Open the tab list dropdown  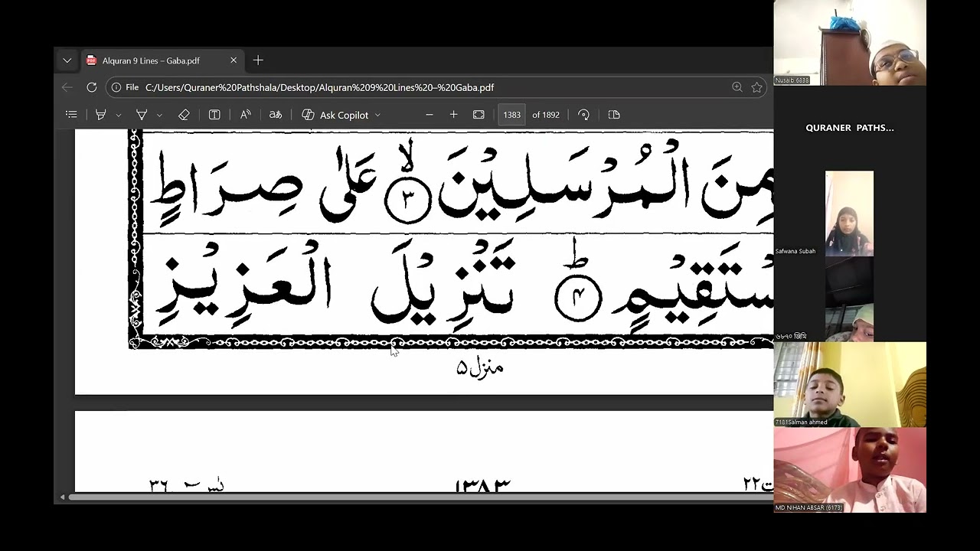(67, 60)
